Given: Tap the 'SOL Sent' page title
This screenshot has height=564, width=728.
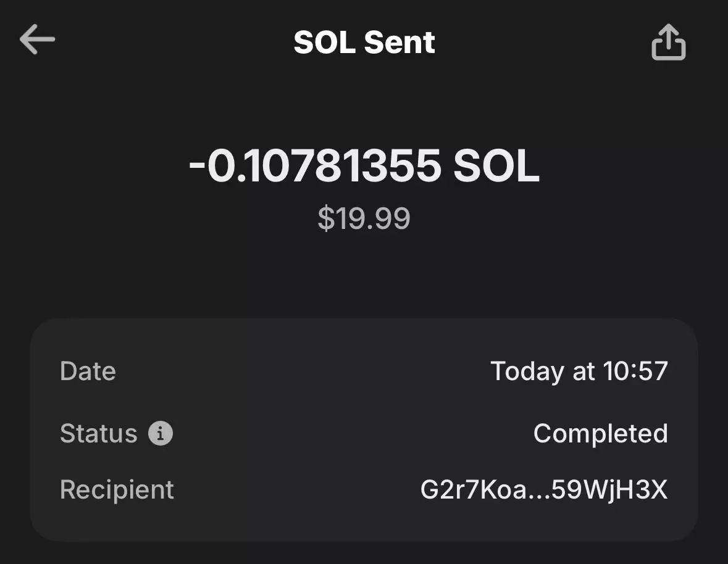Looking at the screenshot, I should click(364, 43).
